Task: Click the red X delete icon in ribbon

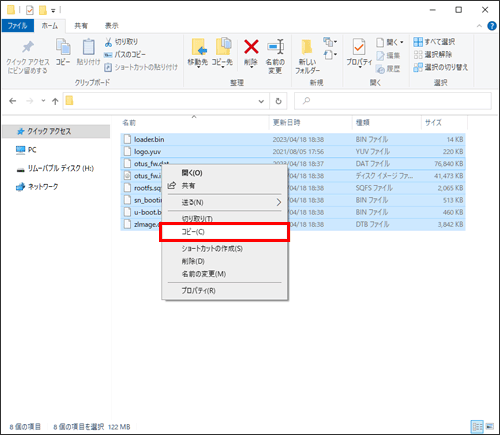Action: [251, 47]
